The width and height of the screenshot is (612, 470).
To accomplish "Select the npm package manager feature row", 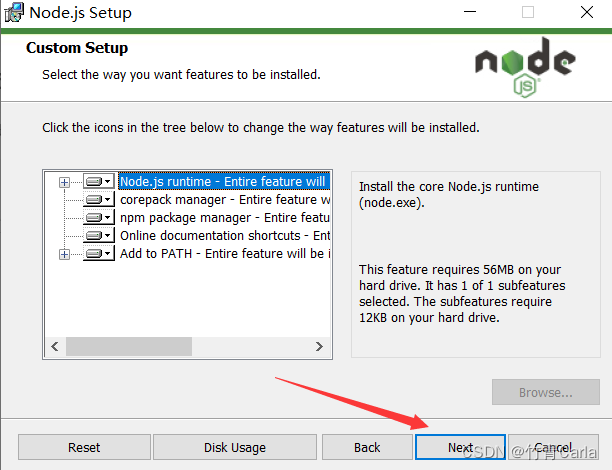I will [x=225, y=217].
